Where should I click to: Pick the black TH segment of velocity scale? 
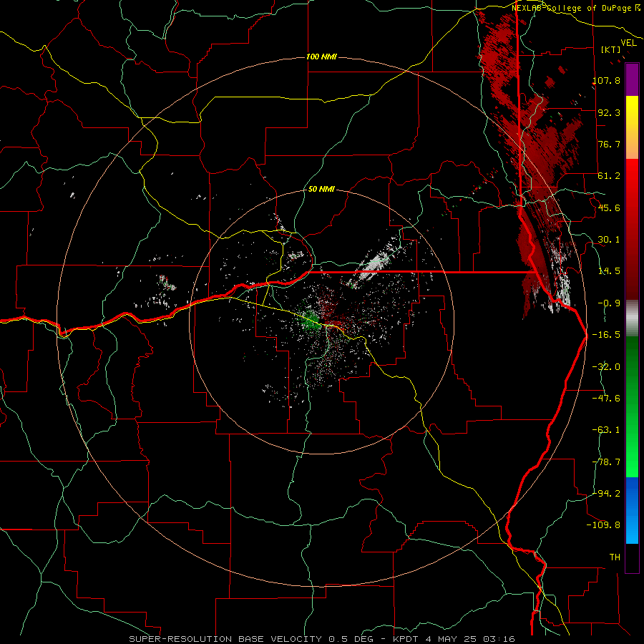(632, 558)
